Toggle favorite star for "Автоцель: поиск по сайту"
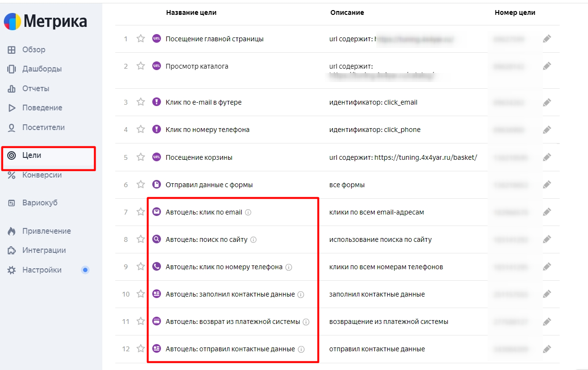 pos(140,239)
